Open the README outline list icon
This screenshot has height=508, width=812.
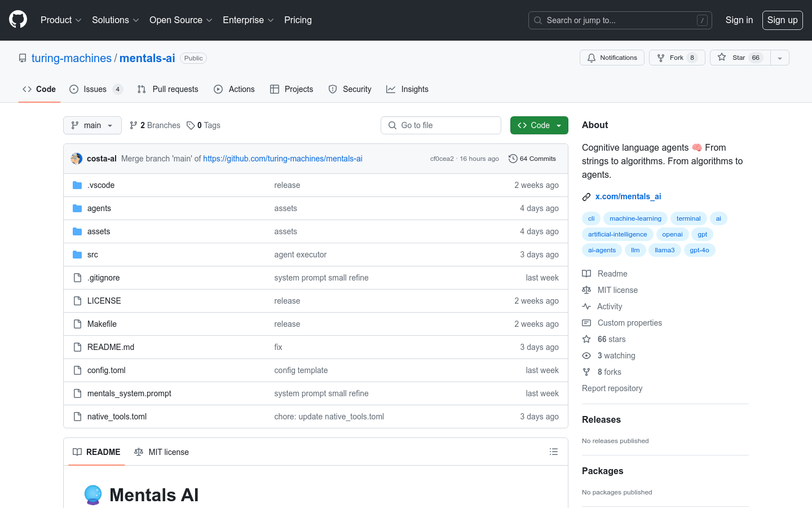pyautogui.click(x=554, y=452)
